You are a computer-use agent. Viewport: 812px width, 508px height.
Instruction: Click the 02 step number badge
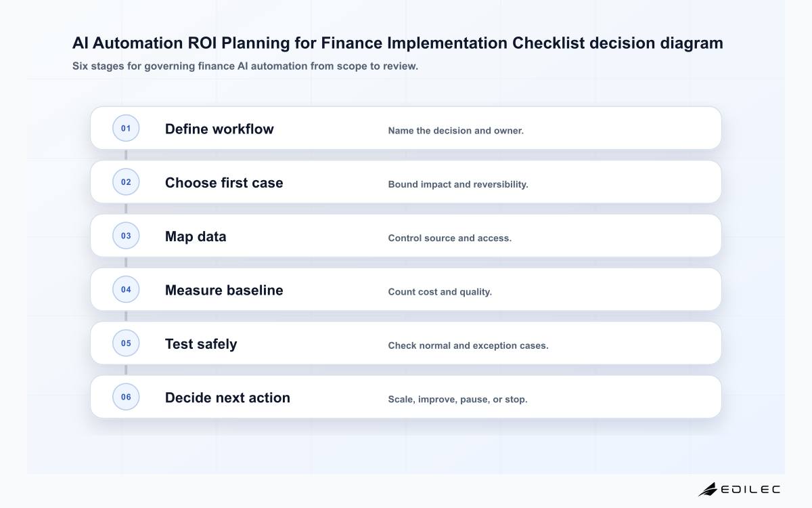[126, 182]
